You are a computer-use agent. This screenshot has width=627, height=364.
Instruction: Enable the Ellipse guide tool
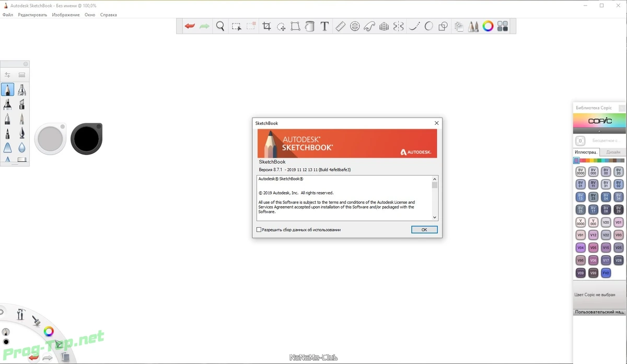point(355,26)
